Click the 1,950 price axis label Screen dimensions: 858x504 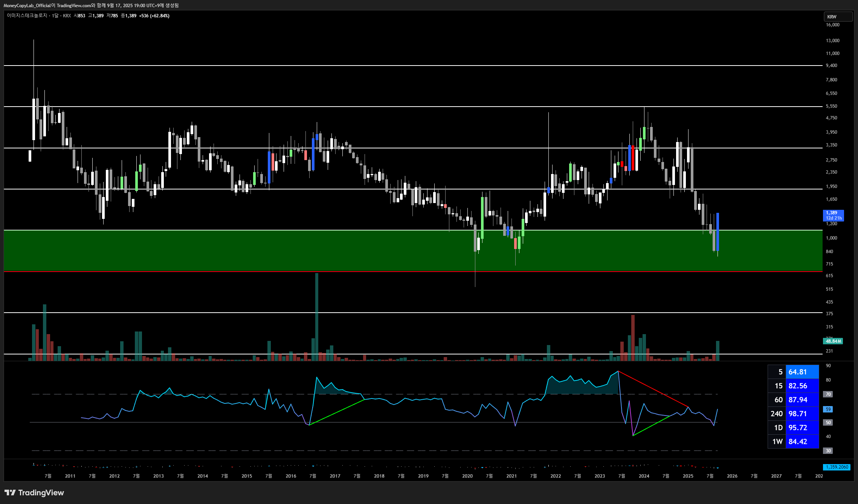pos(832,186)
